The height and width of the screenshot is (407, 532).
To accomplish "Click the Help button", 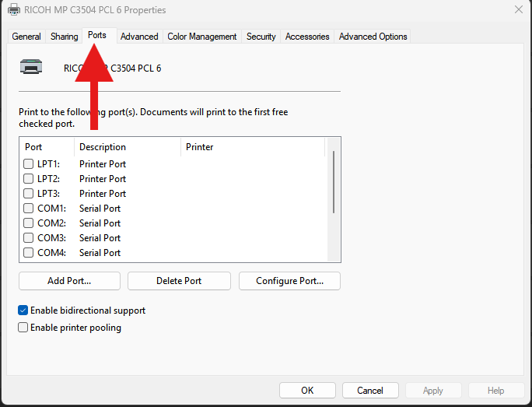I will (x=496, y=391).
